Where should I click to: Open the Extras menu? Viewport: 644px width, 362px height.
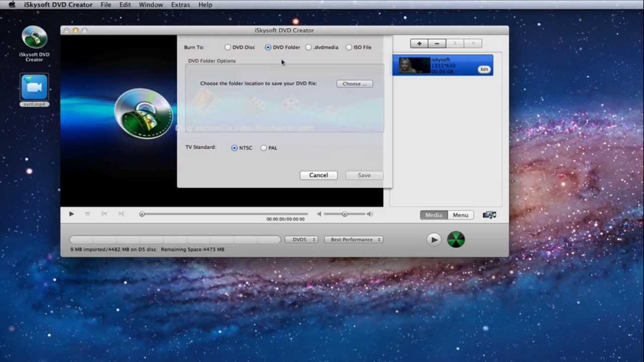[181, 5]
